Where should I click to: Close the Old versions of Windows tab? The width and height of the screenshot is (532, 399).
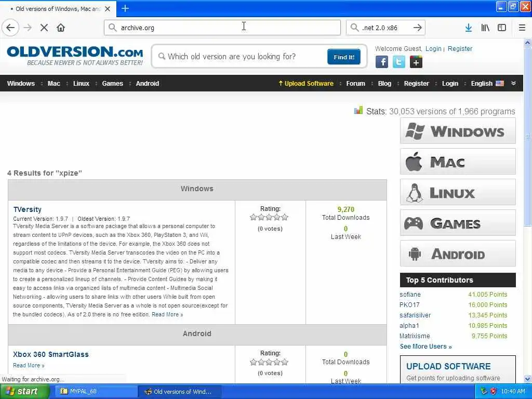[108, 9]
